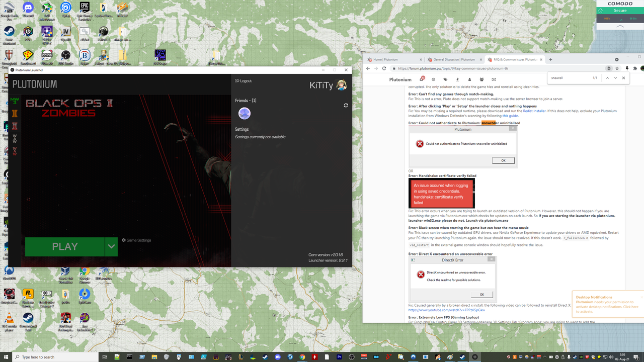Click the desktop notifications permission popup
This screenshot has height=362, width=644.
coord(607,304)
